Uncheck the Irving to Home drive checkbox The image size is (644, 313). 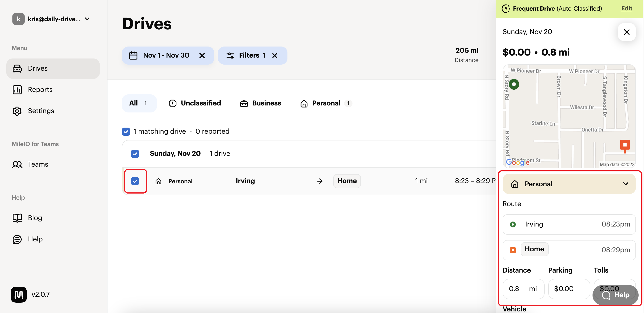pyautogui.click(x=135, y=181)
